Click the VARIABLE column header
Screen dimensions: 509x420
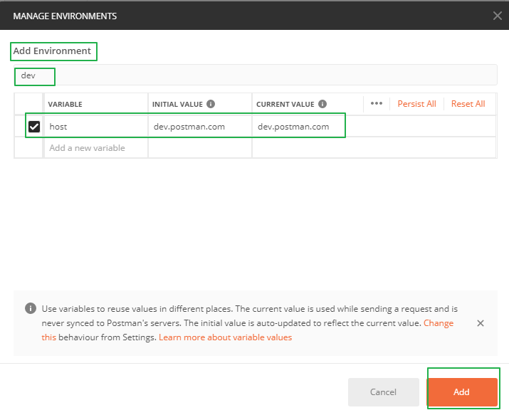point(65,104)
